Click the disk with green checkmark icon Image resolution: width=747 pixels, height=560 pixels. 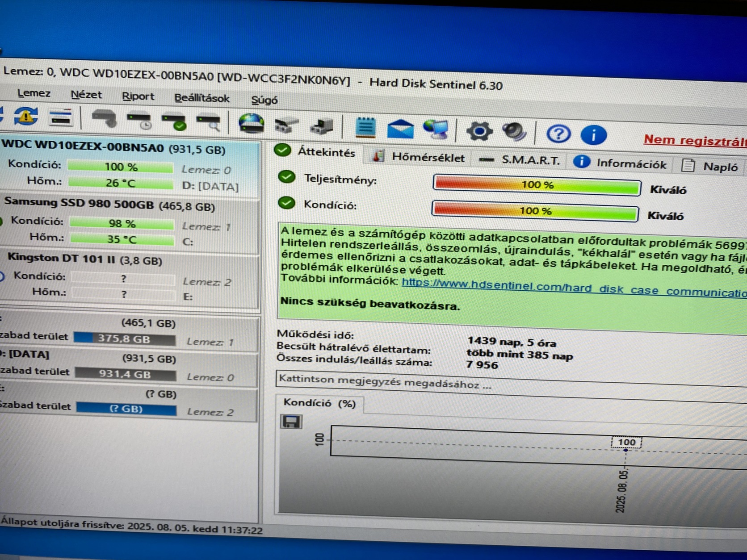(x=174, y=122)
